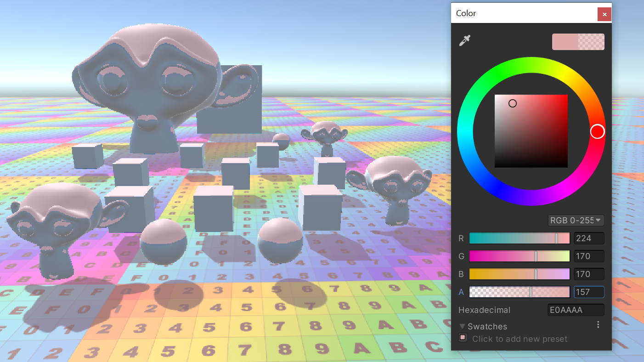The width and height of the screenshot is (644, 362).
Task: Click the blue channel slider
Action: tap(519, 274)
